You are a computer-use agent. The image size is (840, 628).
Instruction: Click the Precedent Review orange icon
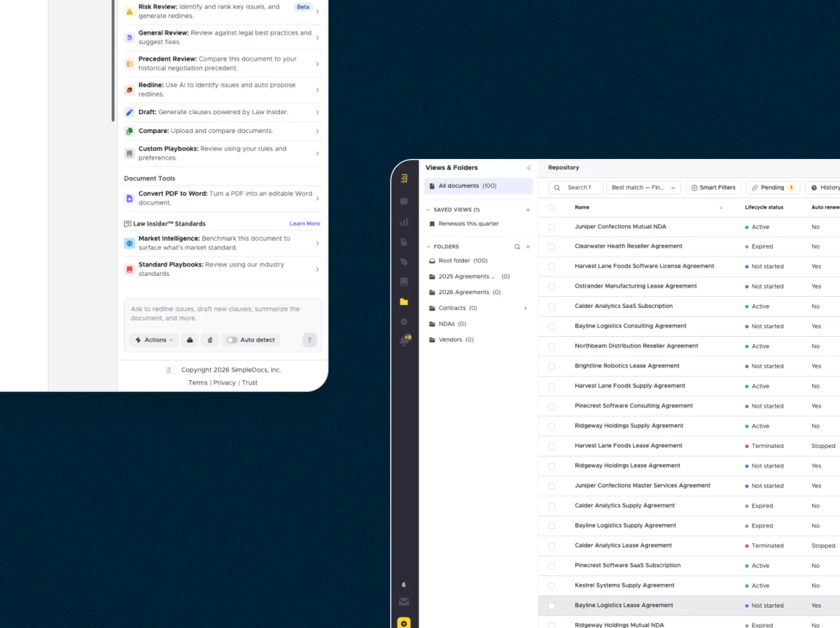point(129,64)
